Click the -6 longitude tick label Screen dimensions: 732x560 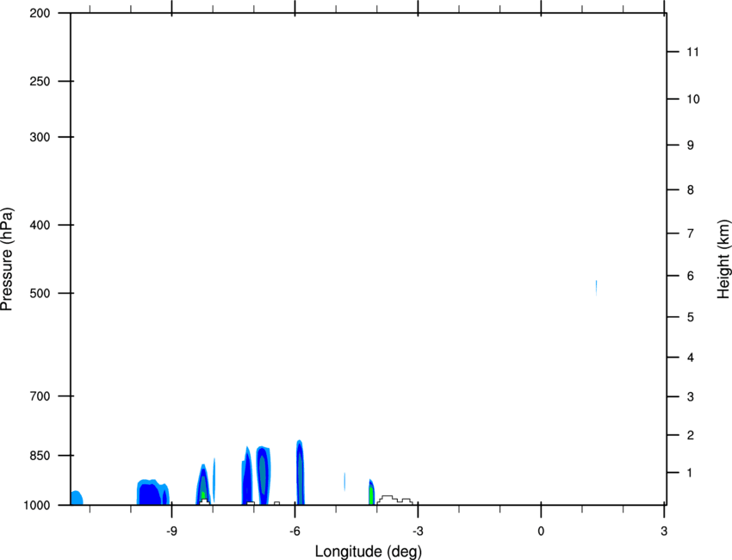pyautogui.click(x=295, y=531)
